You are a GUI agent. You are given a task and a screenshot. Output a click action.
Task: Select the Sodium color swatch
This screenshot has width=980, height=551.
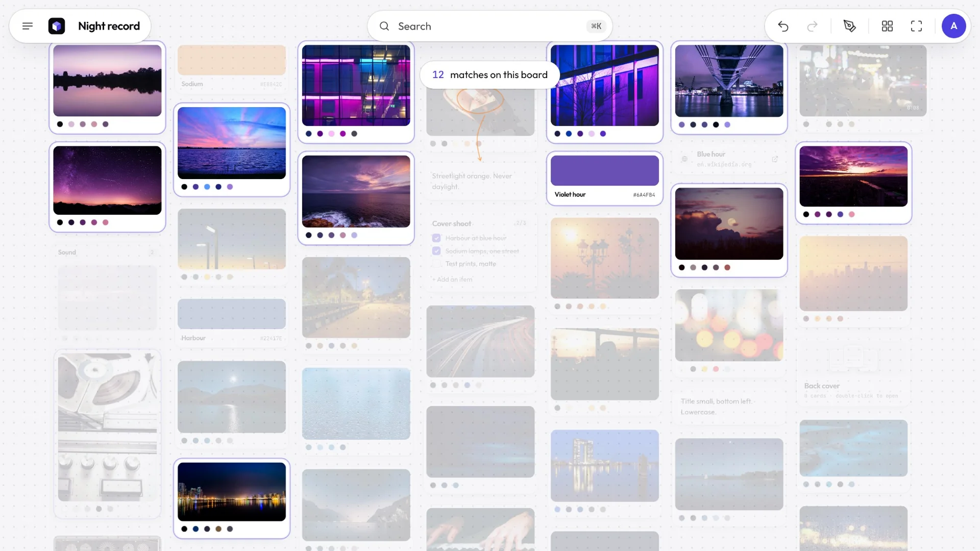pos(232,60)
